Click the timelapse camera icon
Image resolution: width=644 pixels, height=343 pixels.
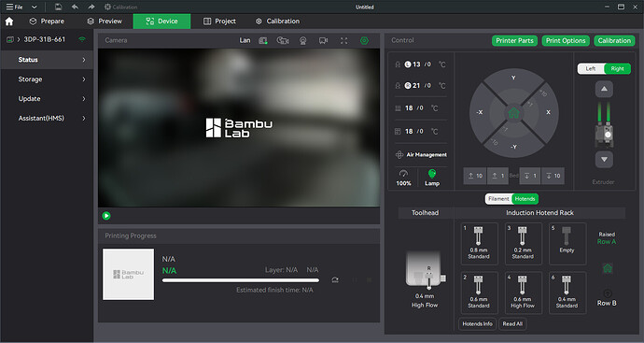(x=283, y=40)
